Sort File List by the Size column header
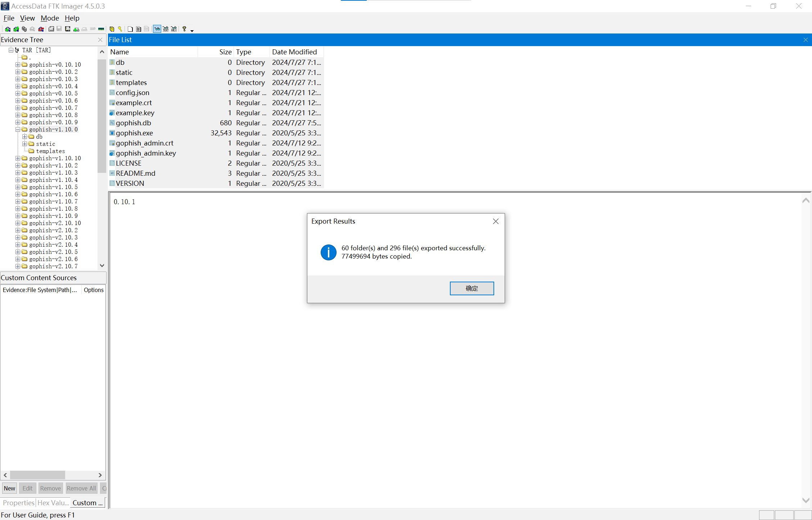The width and height of the screenshot is (812, 520). tap(216, 52)
